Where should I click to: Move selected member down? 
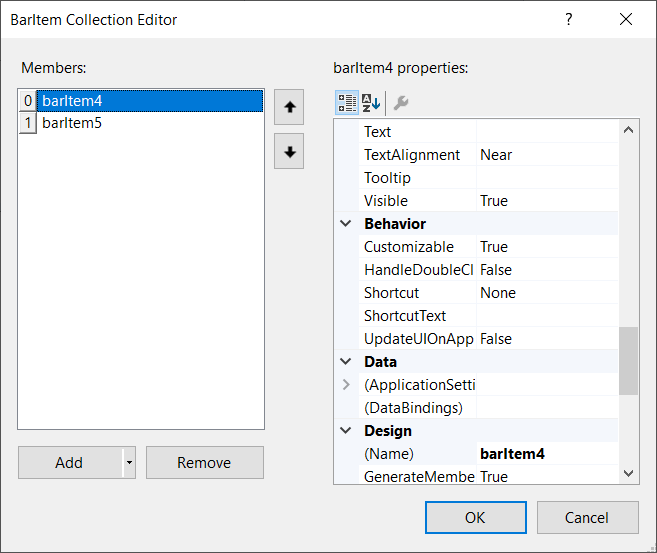pos(289,151)
